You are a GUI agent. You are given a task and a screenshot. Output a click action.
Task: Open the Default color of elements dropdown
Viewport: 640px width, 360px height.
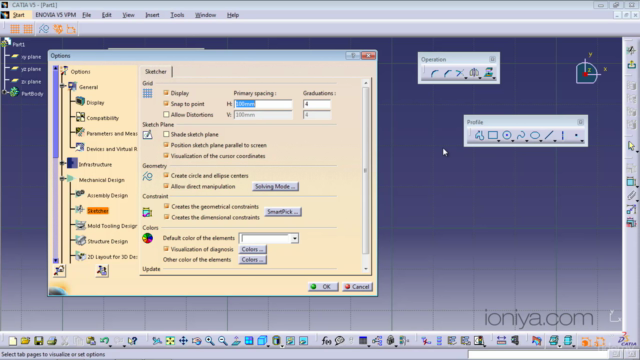(x=294, y=238)
